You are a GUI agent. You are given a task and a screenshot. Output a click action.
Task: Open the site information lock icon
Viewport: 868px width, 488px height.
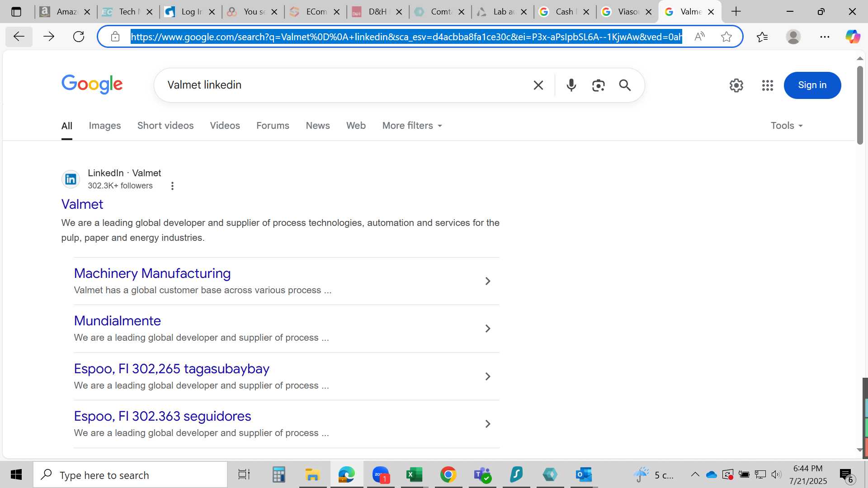click(x=115, y=37)
